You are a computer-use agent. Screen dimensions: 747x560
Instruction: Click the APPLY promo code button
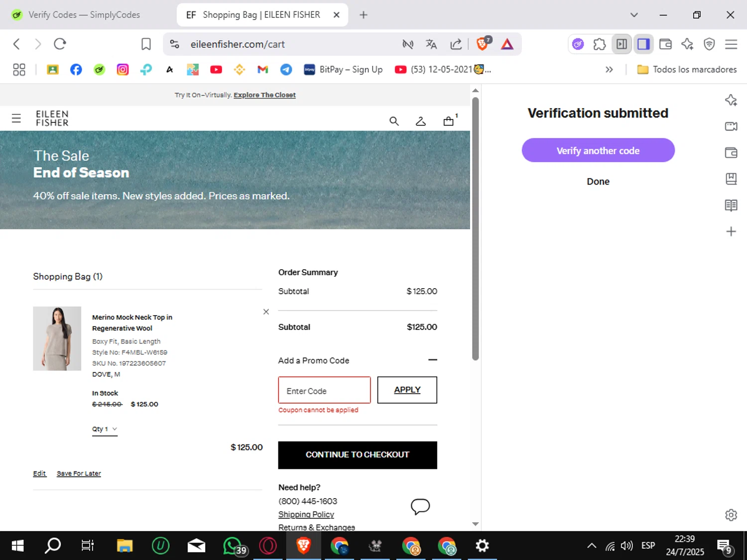(x=407, y=390)
